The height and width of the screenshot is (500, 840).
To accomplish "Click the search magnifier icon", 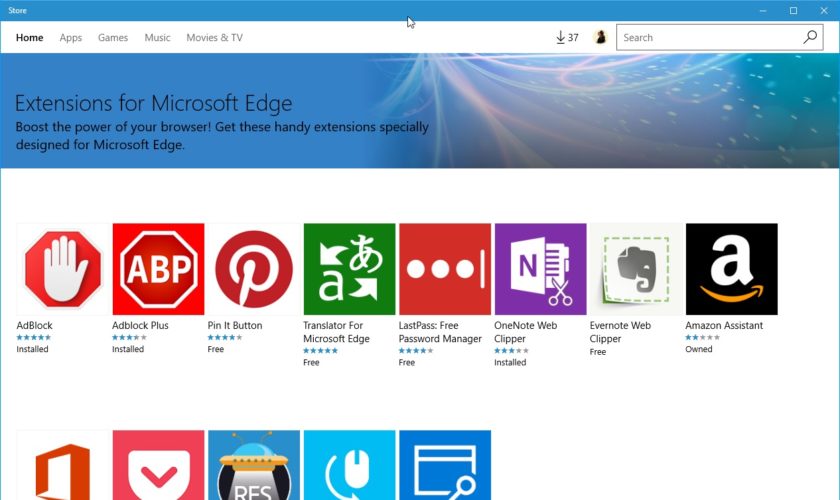I will click(x=810, y=38).
